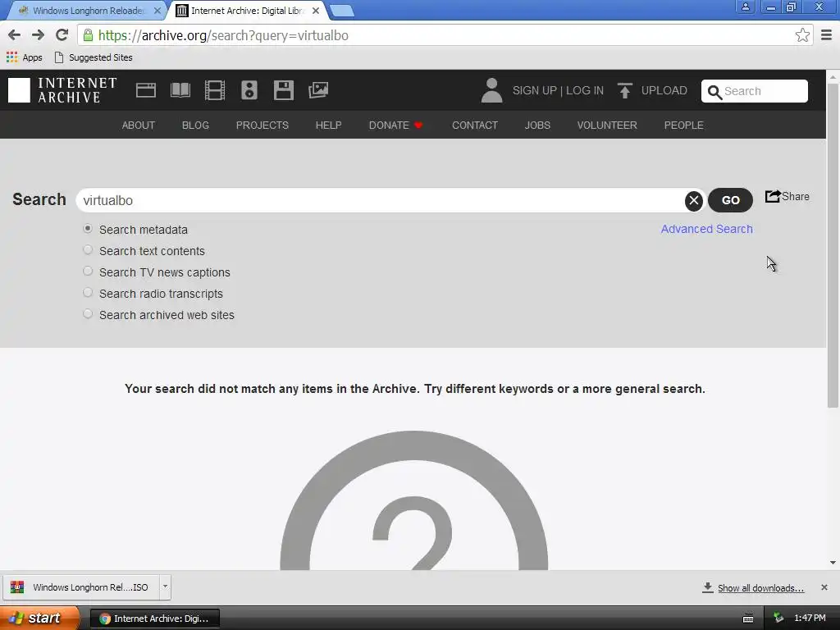This screenshot has width=840, height=630.
Task: Select Search TV news captions option
Action: (x=88, y=272)
